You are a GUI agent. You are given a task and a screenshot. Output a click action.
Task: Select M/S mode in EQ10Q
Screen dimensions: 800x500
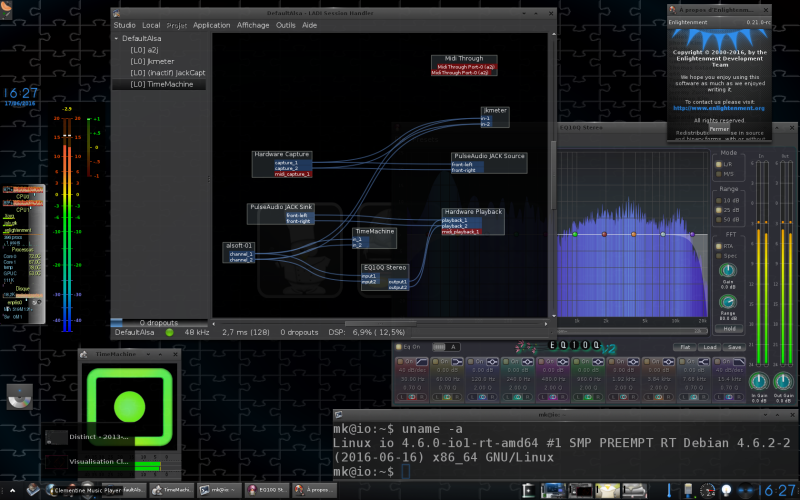click(718, 172)
